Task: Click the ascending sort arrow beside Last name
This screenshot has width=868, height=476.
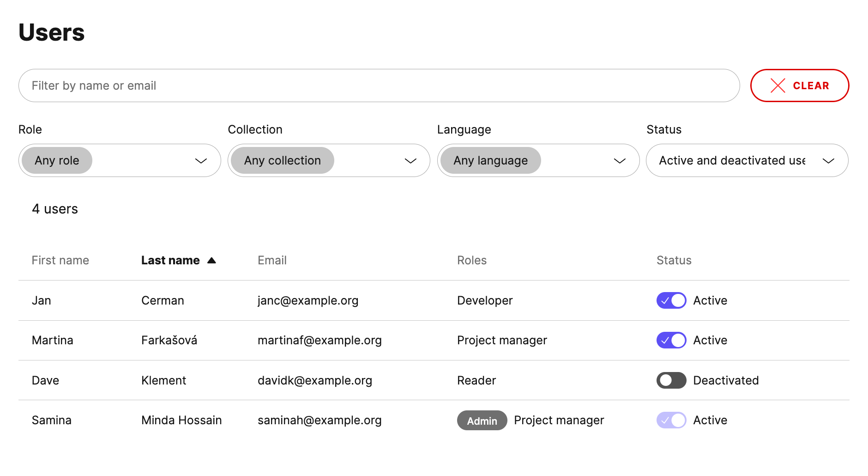Action: [x=212, y=260]
